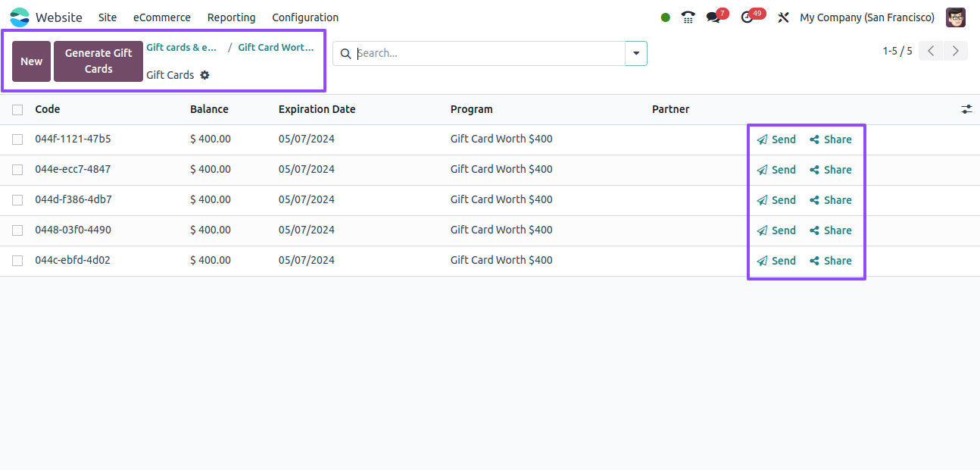Viewport: 980px width, 470px height.
Task: Go to Gift Card Wort... breadcrumb
Action: pos(276,47)
